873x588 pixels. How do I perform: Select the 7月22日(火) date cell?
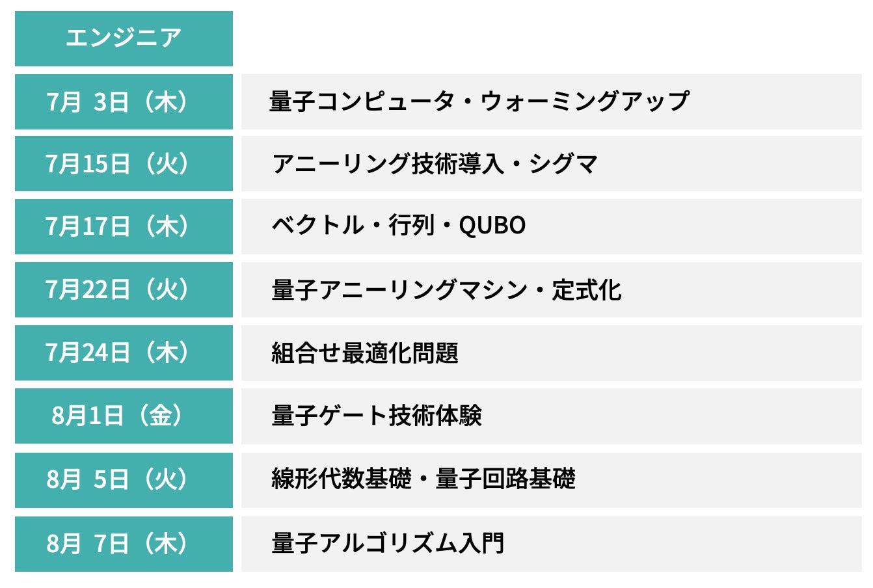124,289
